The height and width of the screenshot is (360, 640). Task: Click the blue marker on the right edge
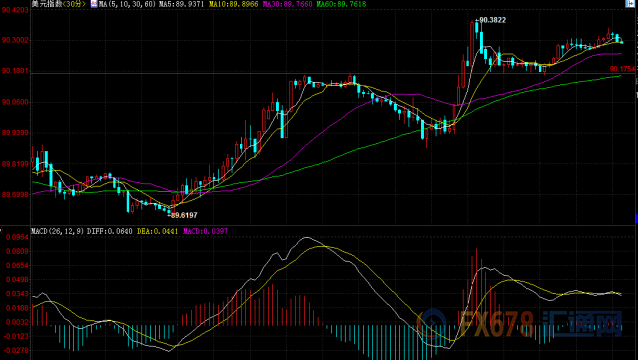(x=637, y=219)
